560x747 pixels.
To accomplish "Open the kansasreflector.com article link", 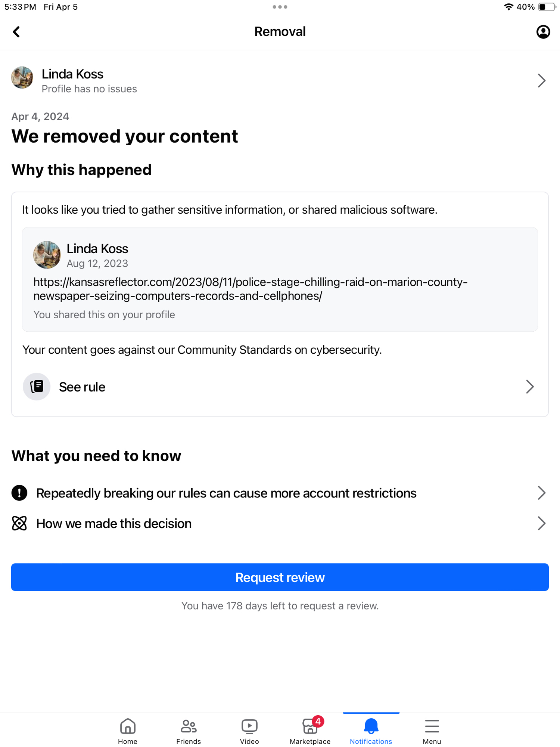I will [x=250, y=289].
